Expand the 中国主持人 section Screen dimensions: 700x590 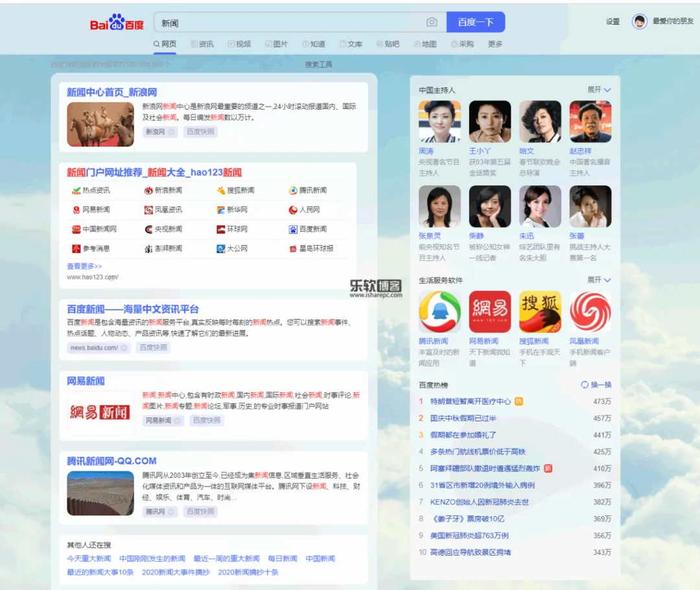(599, 89)
